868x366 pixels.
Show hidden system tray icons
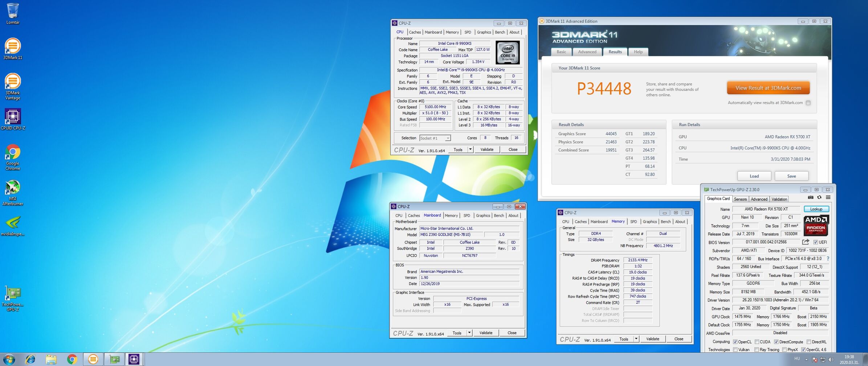pyautogui.click(x=806, y=359)
